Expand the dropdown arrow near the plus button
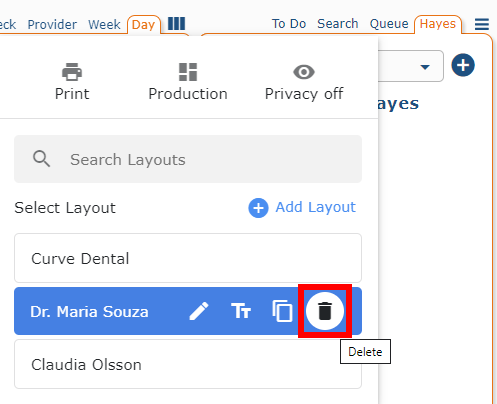This screenshot has width=497, height=404. pyautogui.click(x=425, y=67)
